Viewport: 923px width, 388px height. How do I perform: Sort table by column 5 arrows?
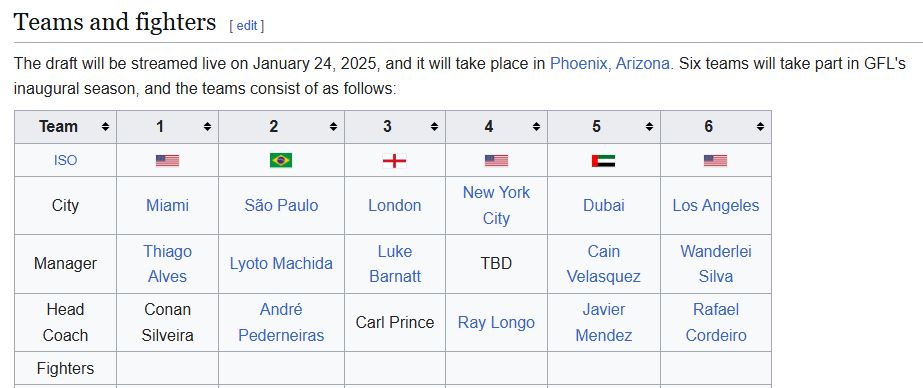click(649, 127)
